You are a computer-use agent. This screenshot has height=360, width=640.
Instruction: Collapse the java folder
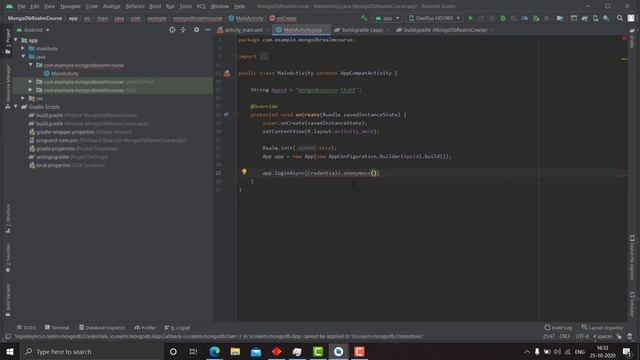point(23,56)
